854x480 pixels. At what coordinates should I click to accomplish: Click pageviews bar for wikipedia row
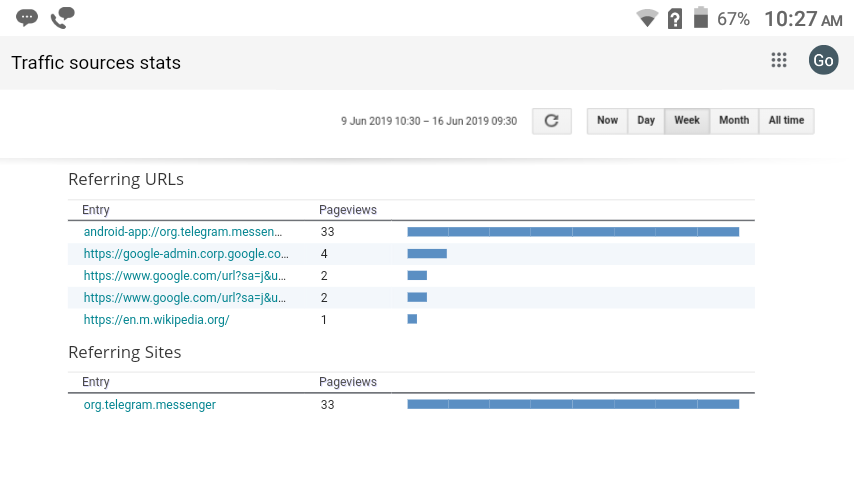tap(412, 319)
